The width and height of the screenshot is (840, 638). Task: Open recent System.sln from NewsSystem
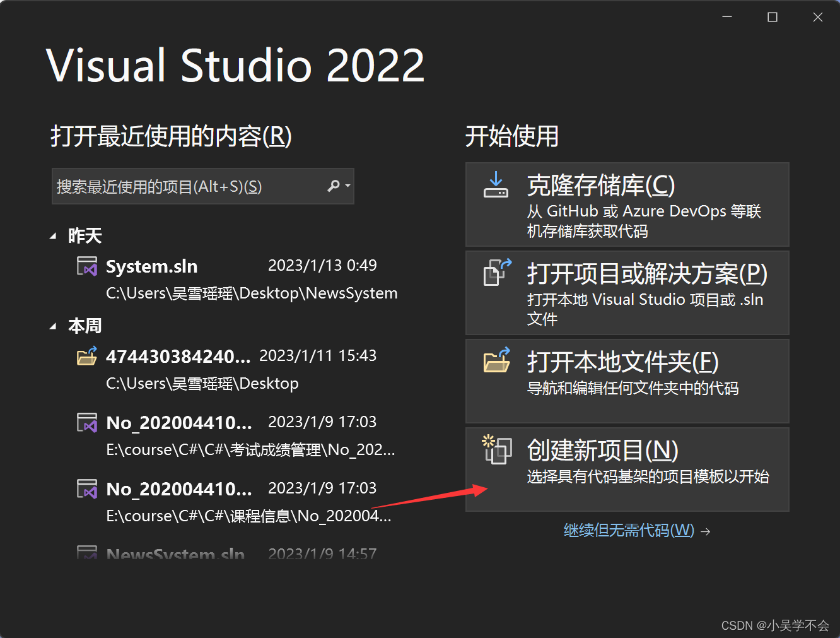(x=236, y=280)
